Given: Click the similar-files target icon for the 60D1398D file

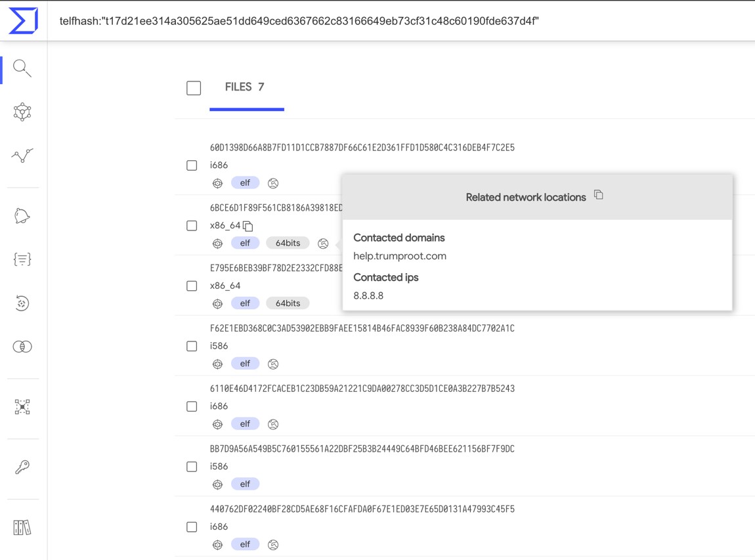Looking at the screenshot, I should (x=217, y=183).
